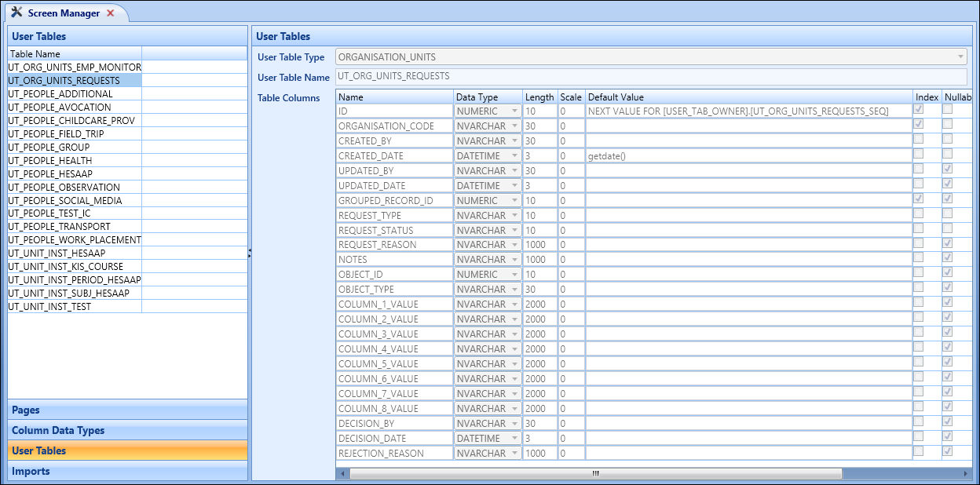Viewport: 980px width, 485px height.
Task: Click the horizontal scrollbar below the columns grid
Action: (594, 473)
